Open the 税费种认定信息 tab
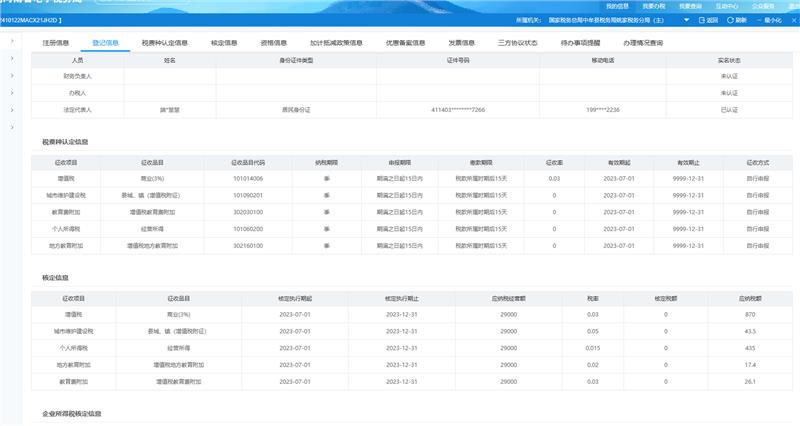The image size is (800, 426). (165, 43)
